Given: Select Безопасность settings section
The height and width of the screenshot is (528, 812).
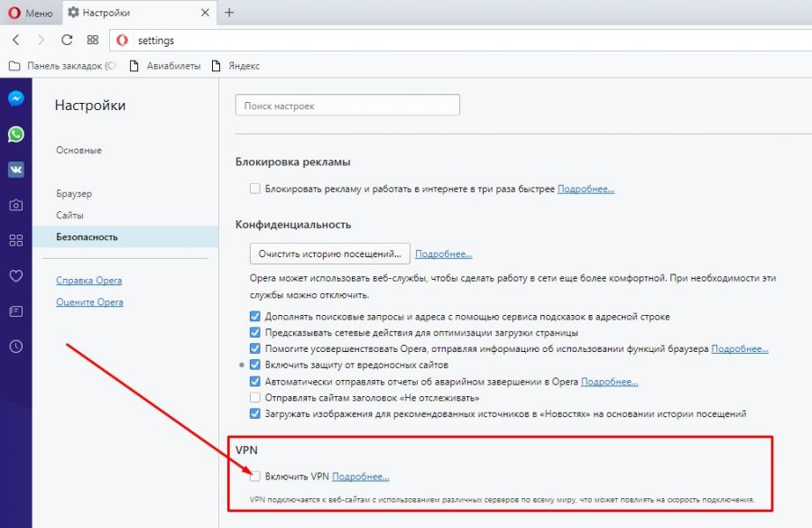Looking at the screenshot, I should coord(125,236).
